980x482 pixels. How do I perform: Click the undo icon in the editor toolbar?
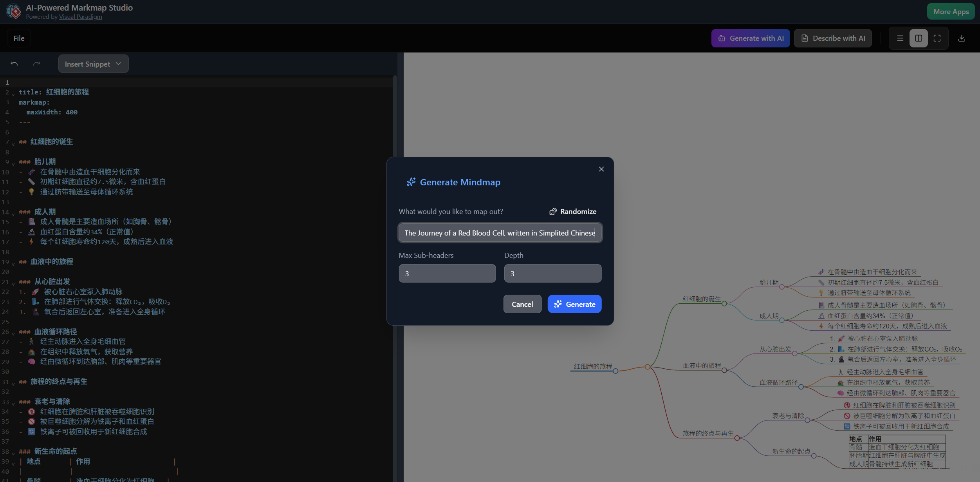point(14,63)
